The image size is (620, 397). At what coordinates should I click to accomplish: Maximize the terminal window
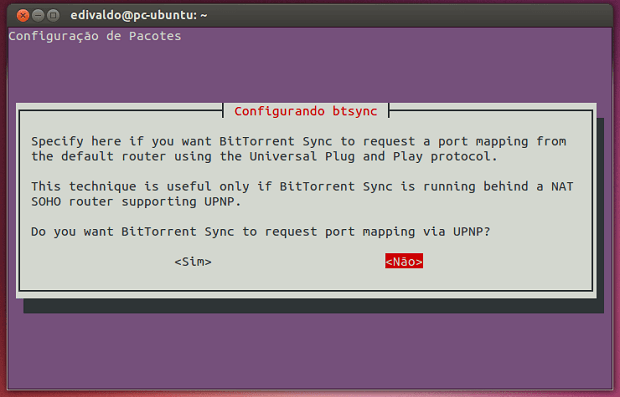click(53, 15)
